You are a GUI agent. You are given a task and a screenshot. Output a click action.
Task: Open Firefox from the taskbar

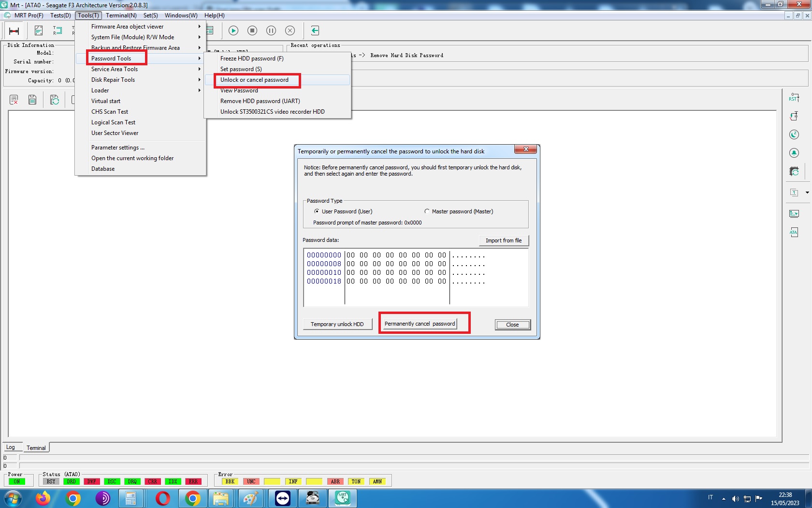pos(43,498)
